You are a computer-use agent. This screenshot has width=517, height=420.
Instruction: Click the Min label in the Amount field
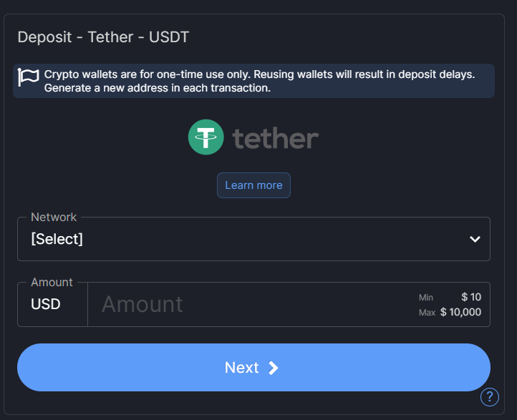(426, 297)
